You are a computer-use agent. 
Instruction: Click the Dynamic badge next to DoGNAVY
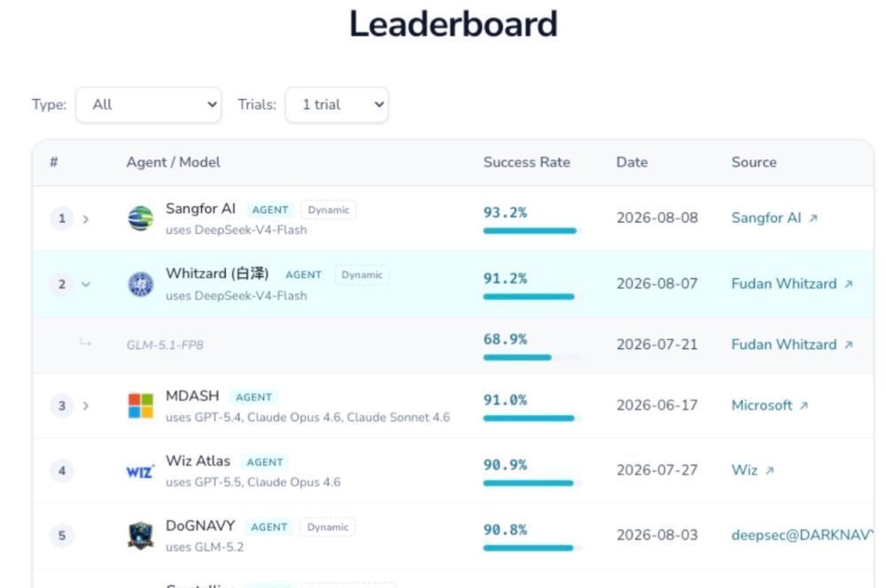click(x=328, y=527)
